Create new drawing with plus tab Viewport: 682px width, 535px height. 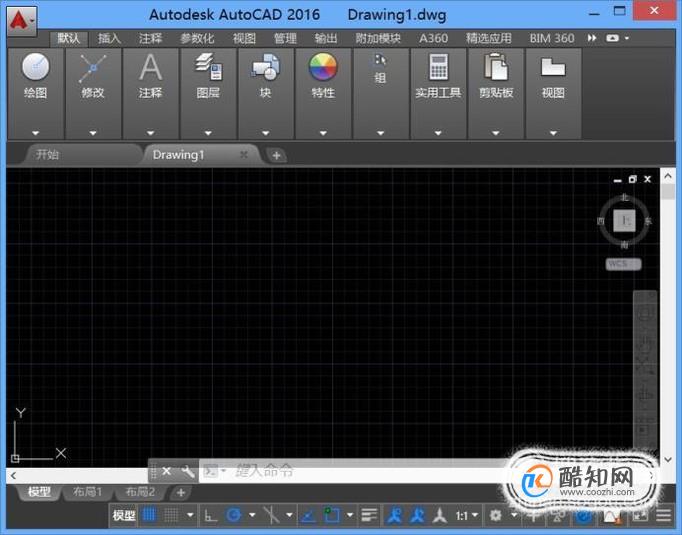[x=276, y=156]
